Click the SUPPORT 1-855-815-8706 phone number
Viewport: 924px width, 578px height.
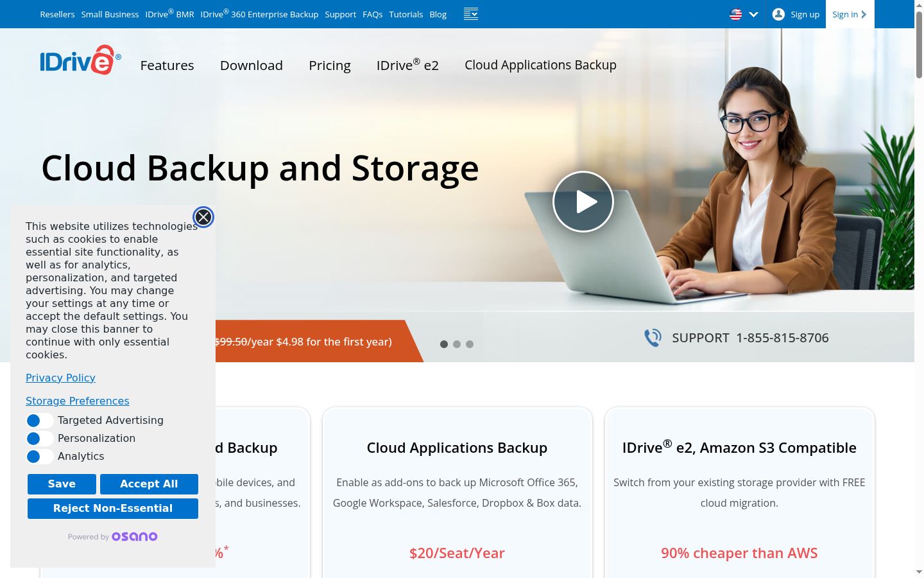[750, 338]
